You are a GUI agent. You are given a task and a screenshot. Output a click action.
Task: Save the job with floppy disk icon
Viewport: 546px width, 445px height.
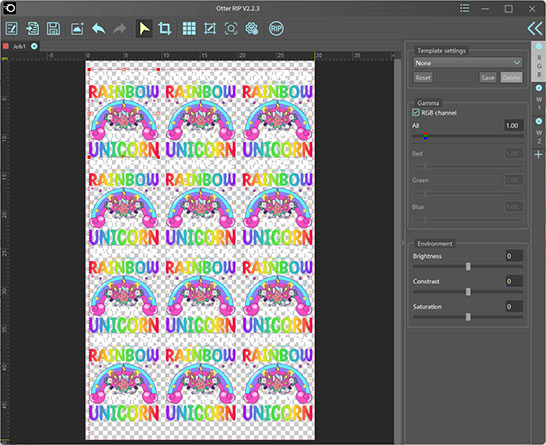[x=53, y=29]
